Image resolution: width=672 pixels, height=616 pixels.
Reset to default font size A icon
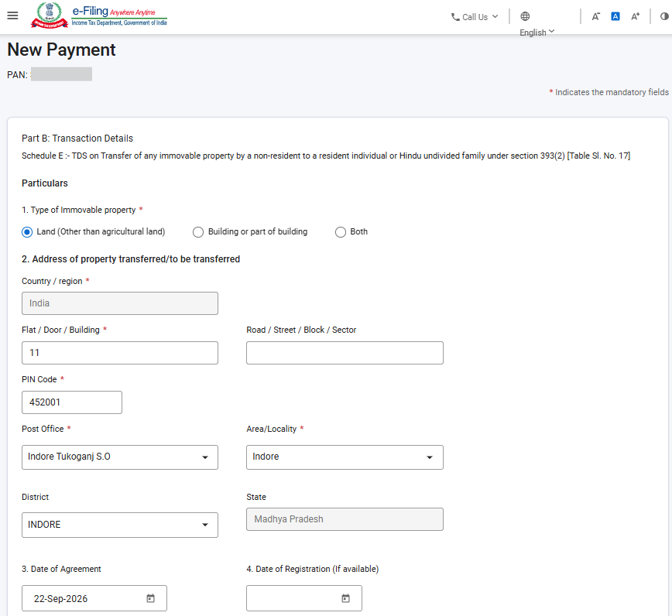[x=615, y=17]
